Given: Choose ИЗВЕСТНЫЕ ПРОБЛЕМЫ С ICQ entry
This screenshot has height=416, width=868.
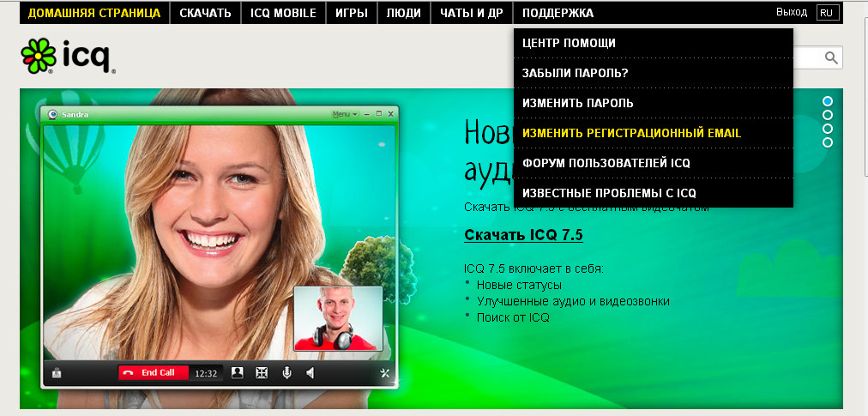Looking at the screenshot, I should pyautogui.click(x=654, y=193).
